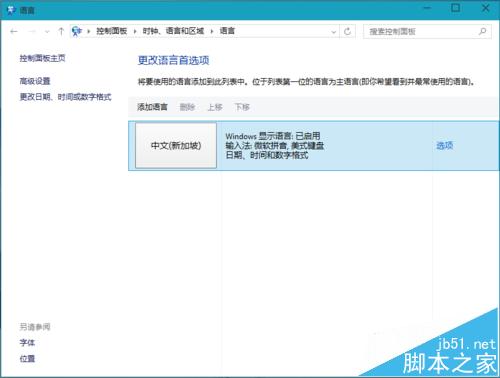The image size is (500, 378).
Task: Expand chevron before 语言 breadcrumb
Action: 211,31
